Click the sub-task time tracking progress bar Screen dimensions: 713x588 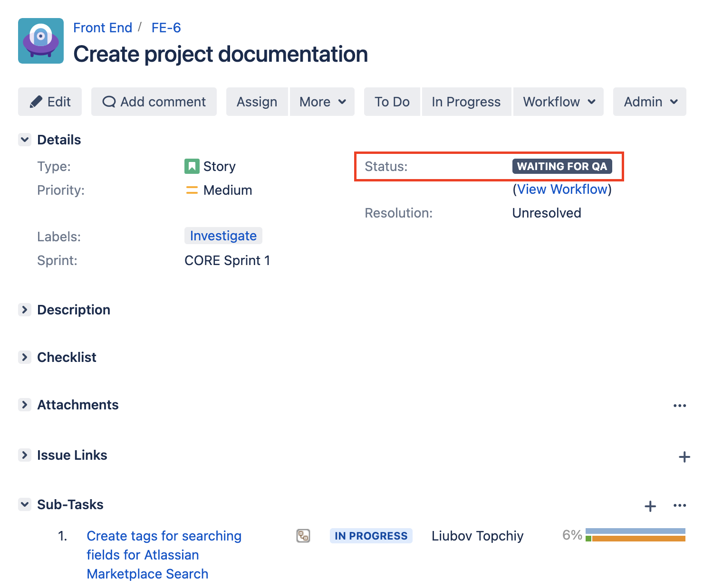(x=635, y=535)
